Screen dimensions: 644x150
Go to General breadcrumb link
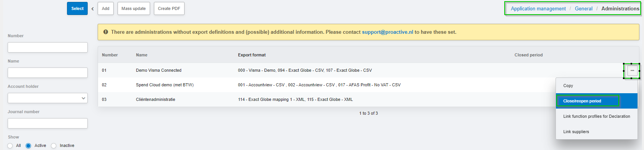point(584,8)
